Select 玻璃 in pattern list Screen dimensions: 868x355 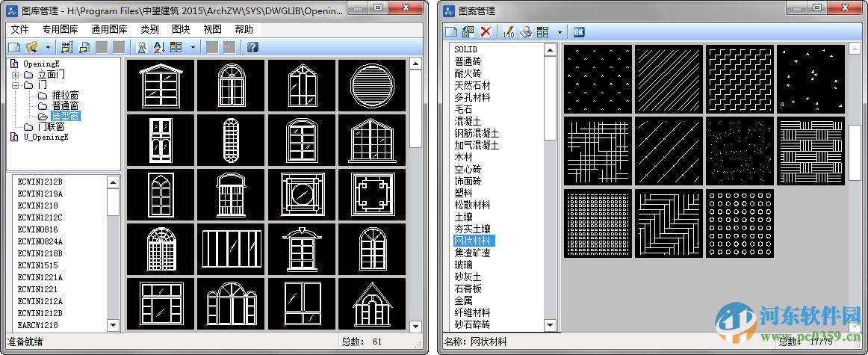click(x=463, y=265)
